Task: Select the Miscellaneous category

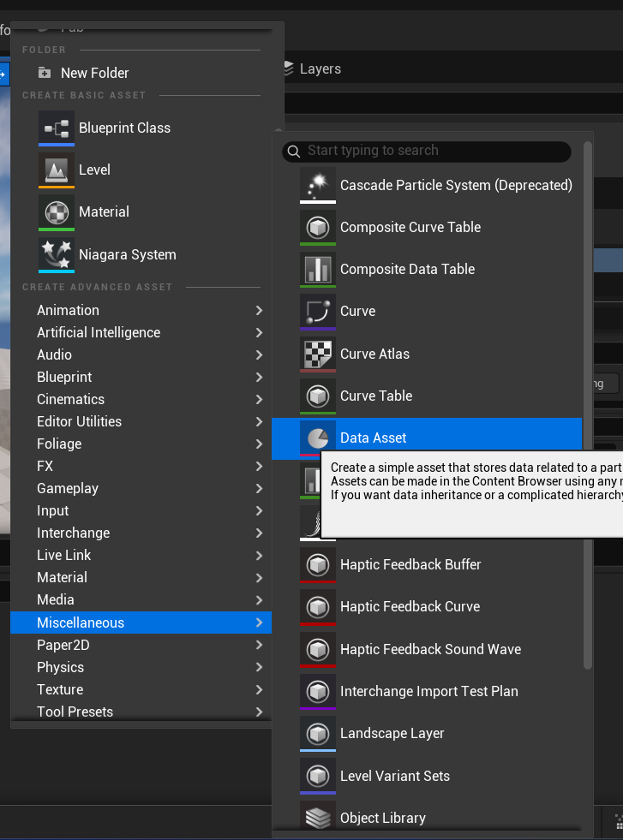Action: [x=141, y=623]
